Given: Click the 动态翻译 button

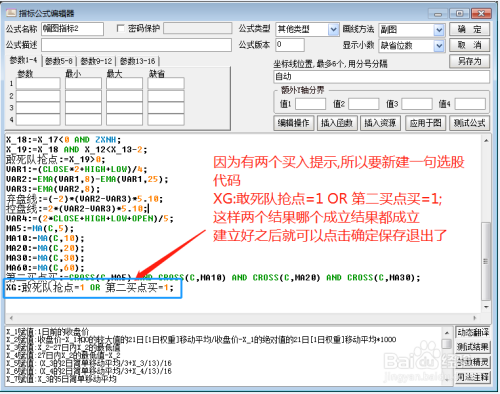Looking at the screenshot, I should (473, 332).
